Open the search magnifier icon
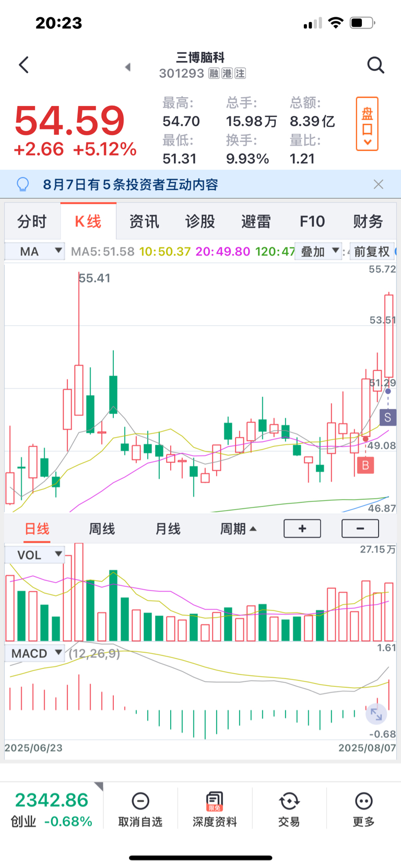Image resolution: width=401 pixels, height=868 pixels. pos(375,65)
